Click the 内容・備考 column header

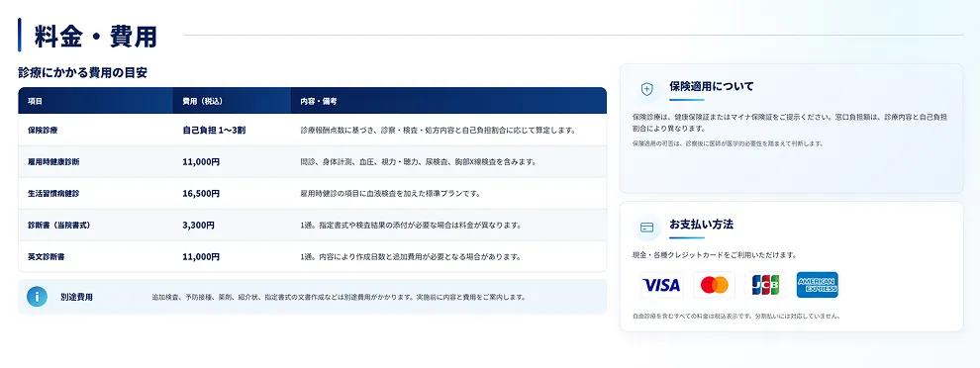(319, 101)
